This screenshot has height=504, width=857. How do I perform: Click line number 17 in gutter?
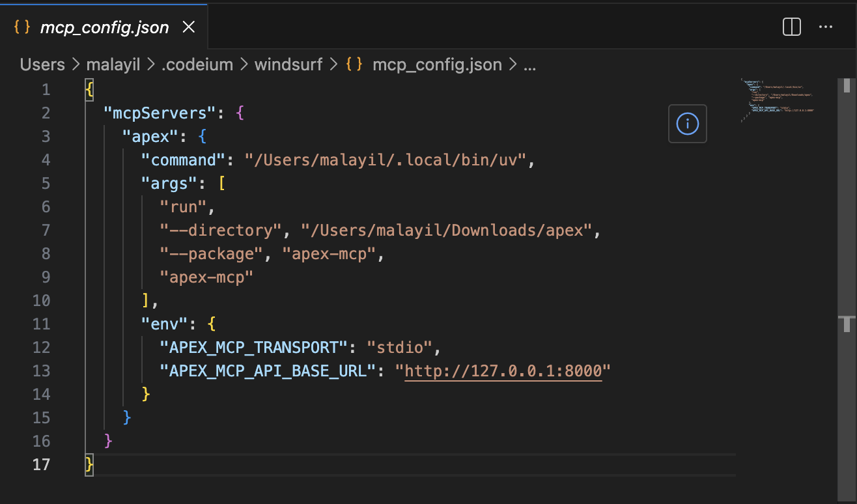point(41,464)
